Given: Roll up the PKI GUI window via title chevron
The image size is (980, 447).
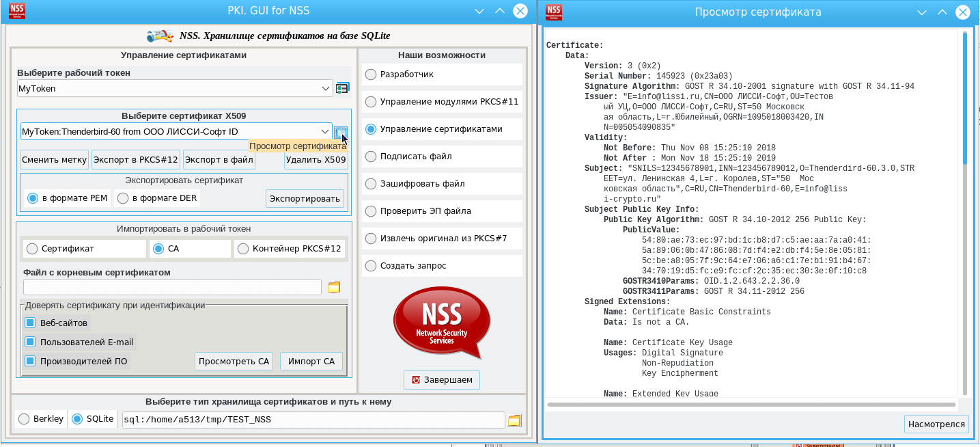Looking at the screenshot, I should [479, 12].
